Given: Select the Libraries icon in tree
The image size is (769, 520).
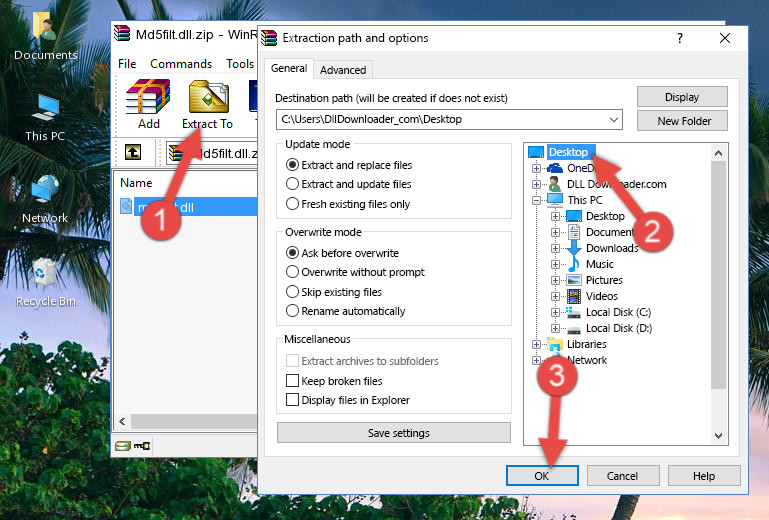Looking at the screenshot, I should coord(555,344).
